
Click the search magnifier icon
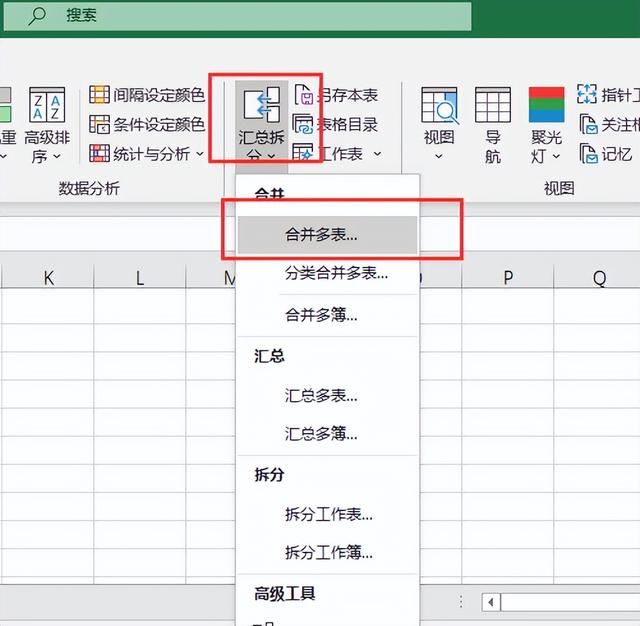[37, 16]
